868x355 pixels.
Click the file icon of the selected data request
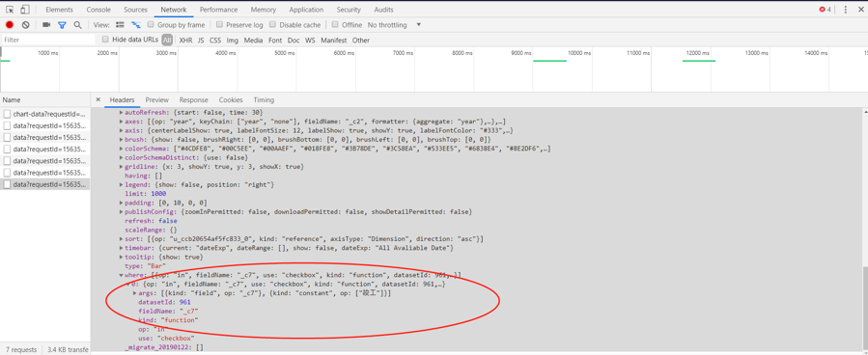[x=7, y=184]
